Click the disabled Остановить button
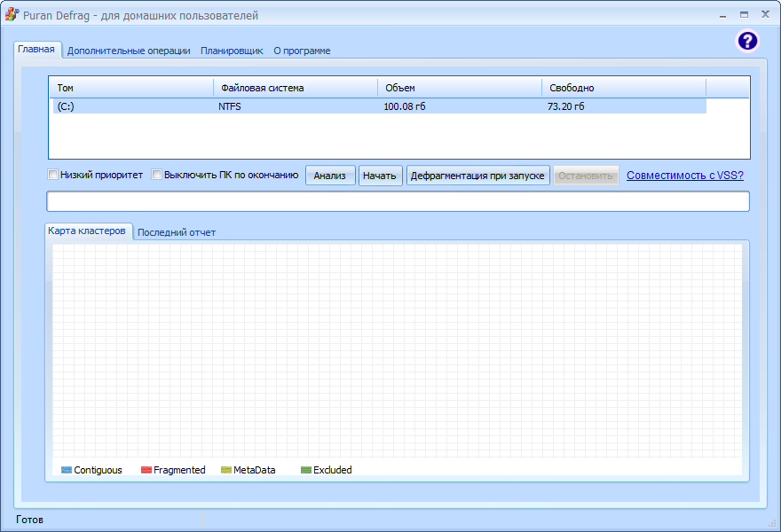 585,176
